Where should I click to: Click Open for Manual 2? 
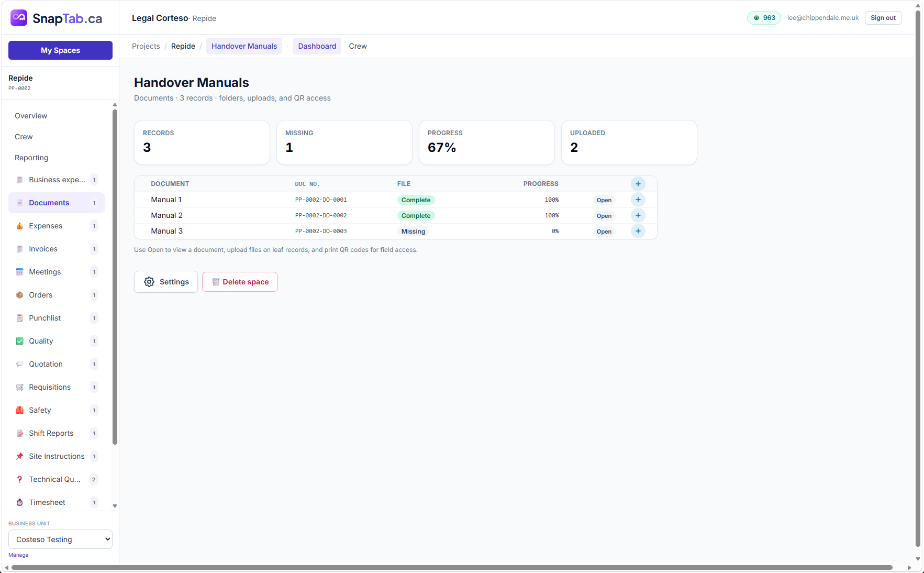click(604, 216)
